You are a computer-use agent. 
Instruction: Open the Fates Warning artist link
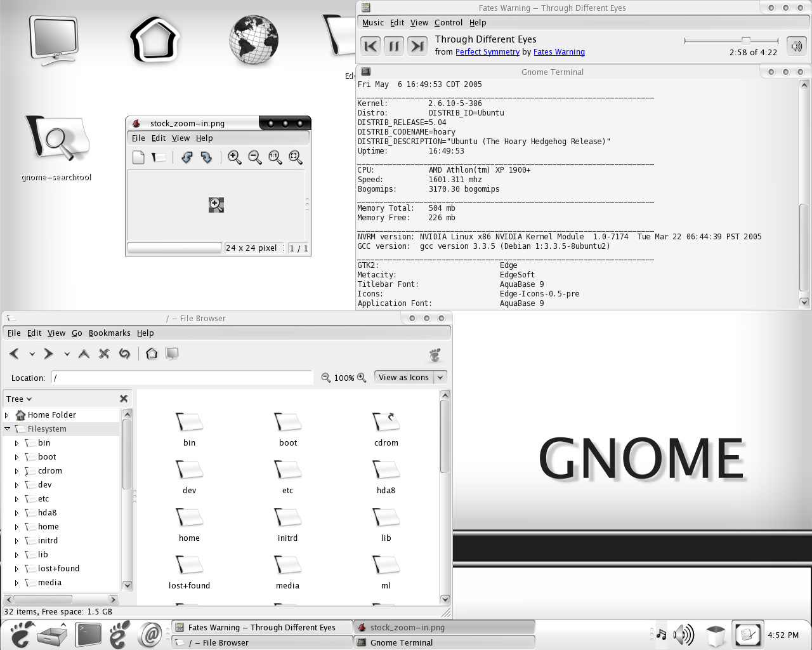(559, 52)
